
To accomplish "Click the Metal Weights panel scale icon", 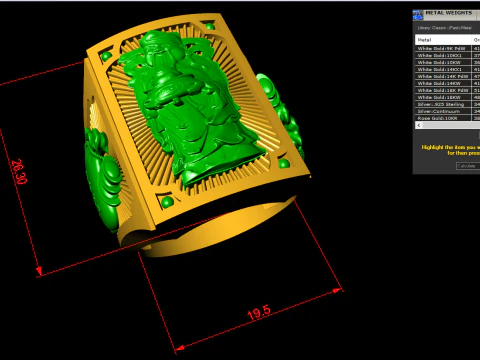I will pyautogui.click(x=417, y=15).
